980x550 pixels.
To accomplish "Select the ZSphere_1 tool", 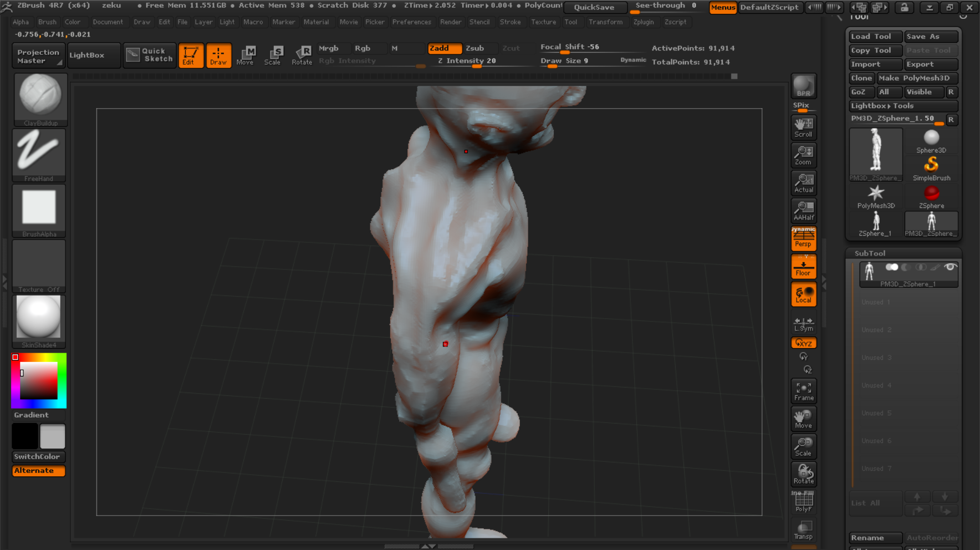I will pos(876,224).
